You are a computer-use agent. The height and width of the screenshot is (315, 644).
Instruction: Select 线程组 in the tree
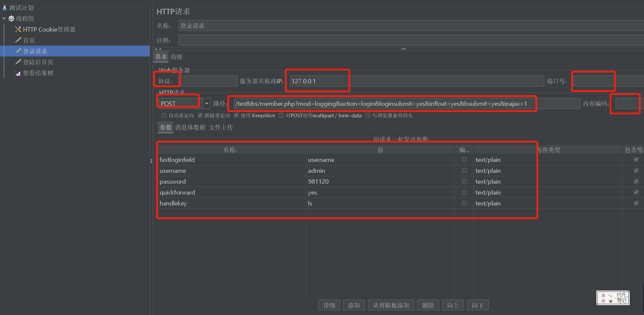point(25,18)
